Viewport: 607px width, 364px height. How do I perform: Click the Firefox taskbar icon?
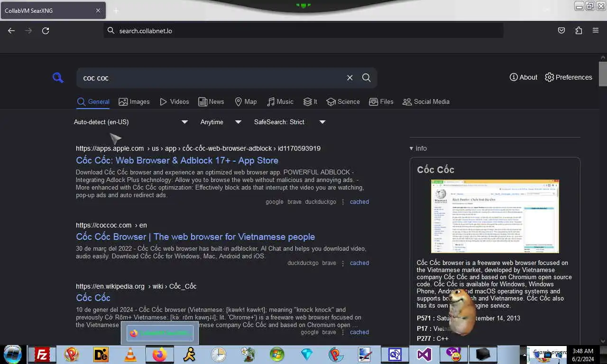click(160, 355)
